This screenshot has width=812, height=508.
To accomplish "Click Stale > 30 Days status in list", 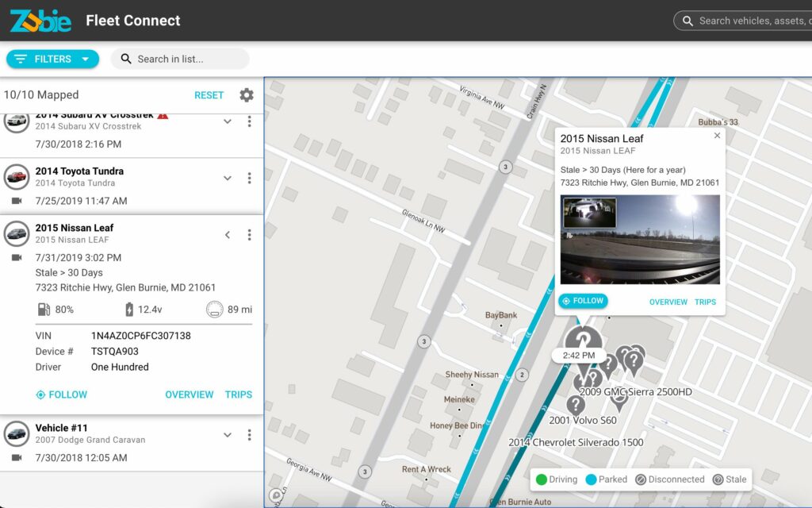I will 69,273.
